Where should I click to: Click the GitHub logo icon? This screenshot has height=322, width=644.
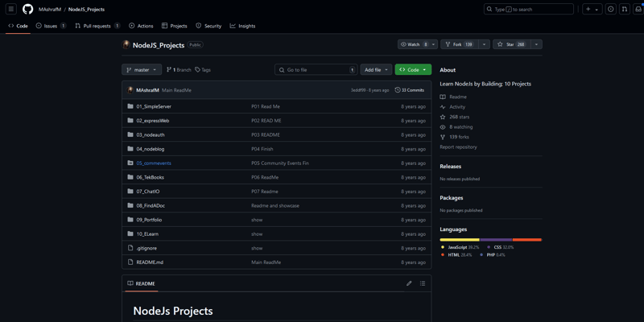tap(28, 10)
